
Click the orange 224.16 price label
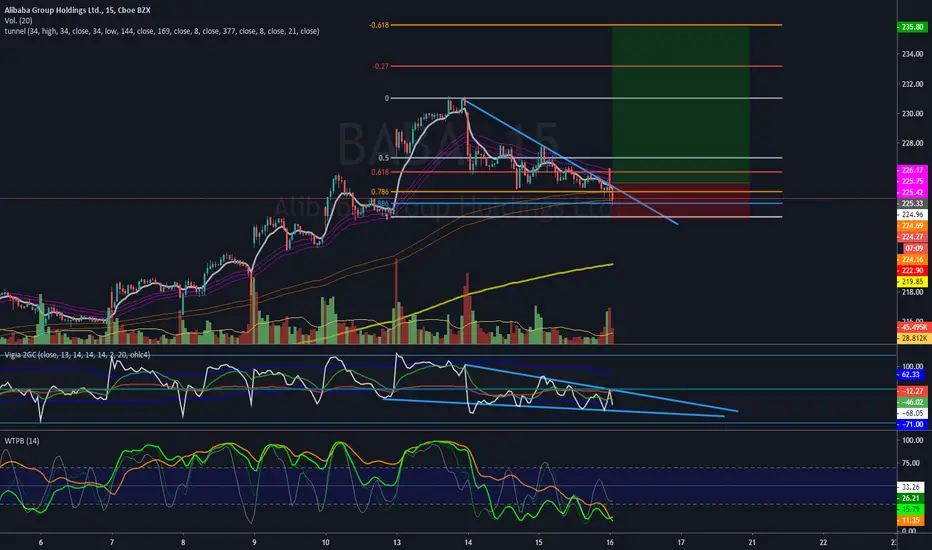[x=912, y=259]
